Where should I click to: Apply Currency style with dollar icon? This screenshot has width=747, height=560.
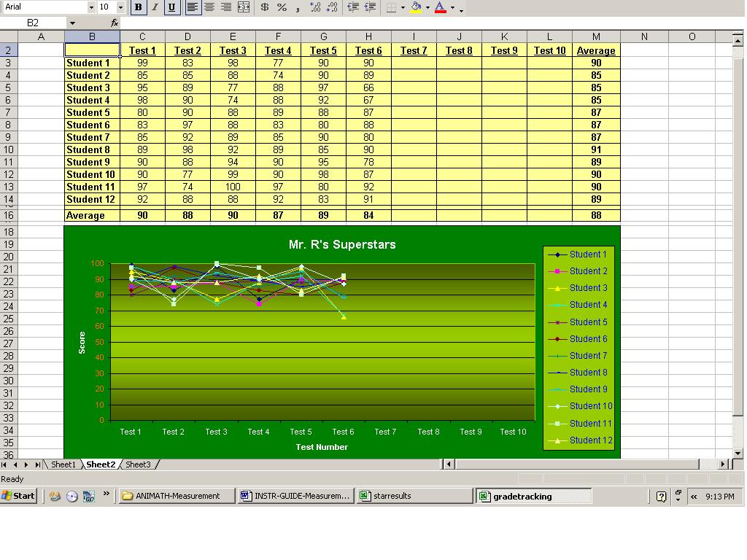coord(265,7)
